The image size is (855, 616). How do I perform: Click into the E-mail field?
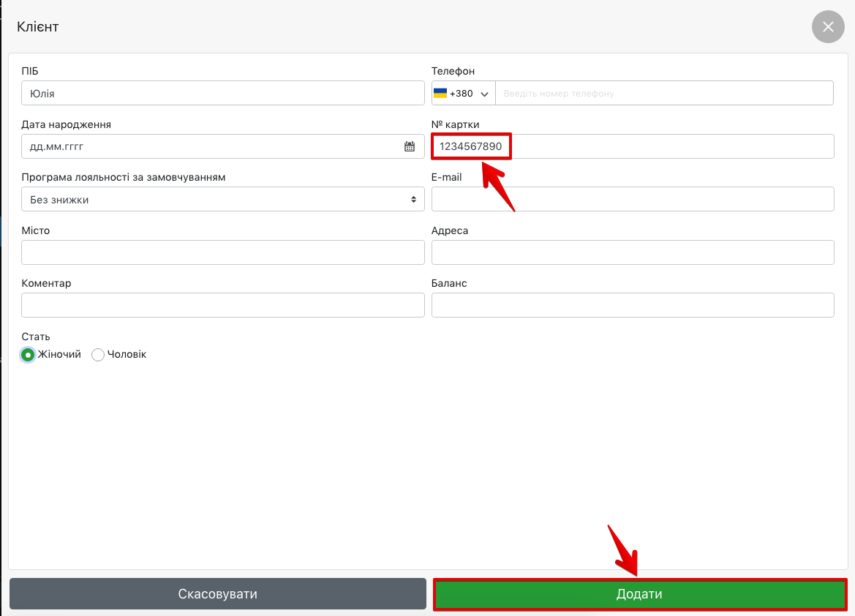[x=633, y=199]
